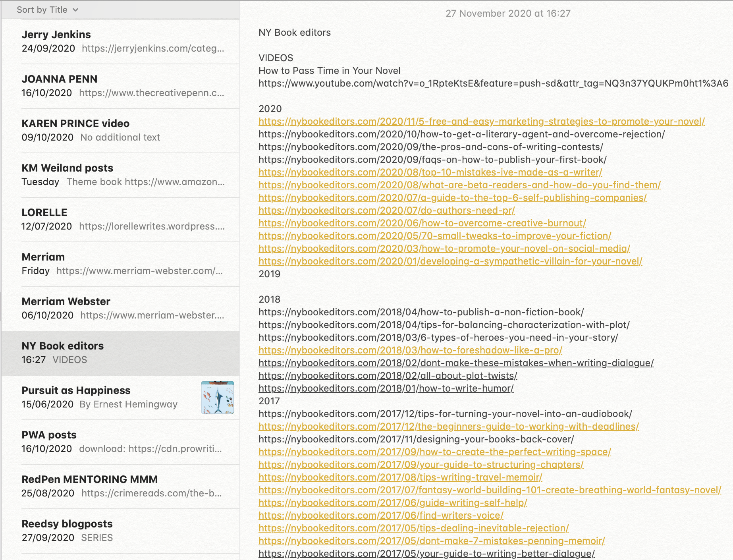Open the developing-a-sympathetic-villain link
Viewport: 733px width, 560px height.
click(450, 261)
